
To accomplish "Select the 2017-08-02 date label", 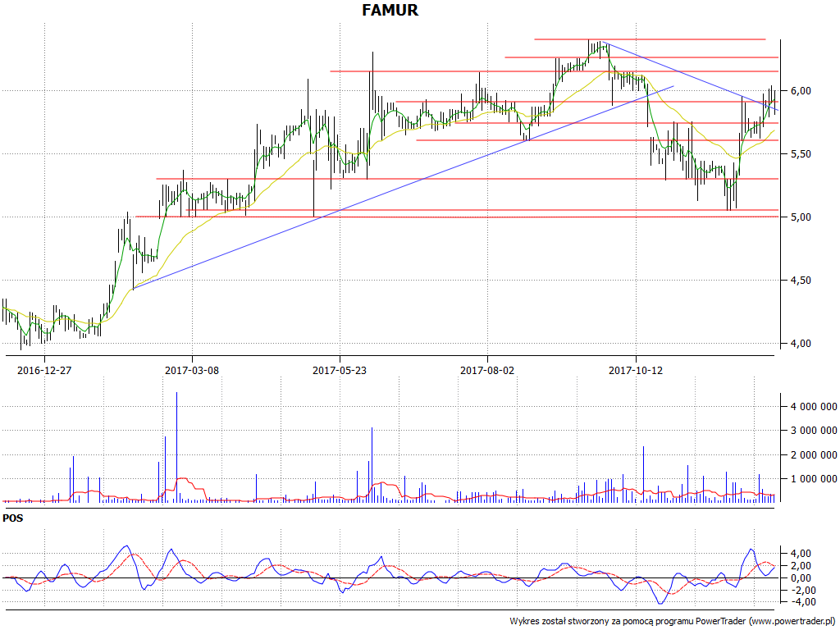I will point(487,370).
